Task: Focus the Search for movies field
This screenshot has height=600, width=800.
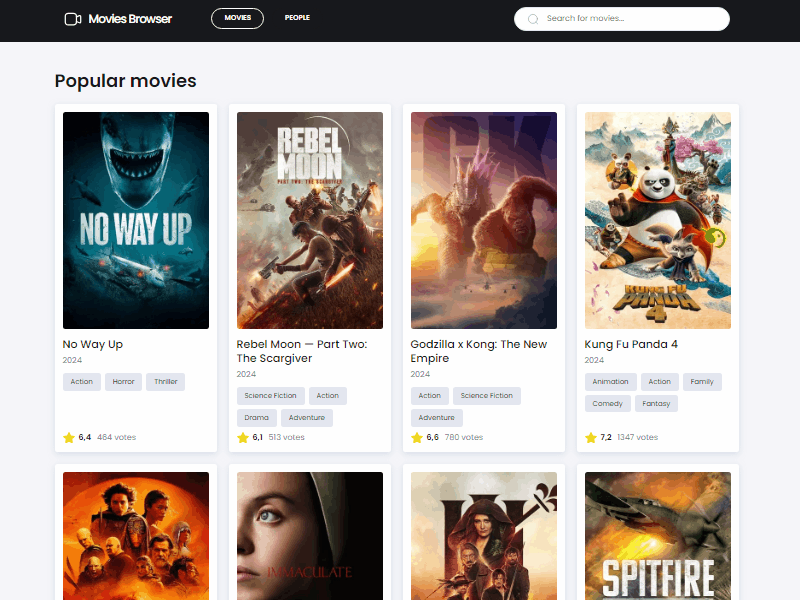Action: pyautogui.click(x=621, y=19)
